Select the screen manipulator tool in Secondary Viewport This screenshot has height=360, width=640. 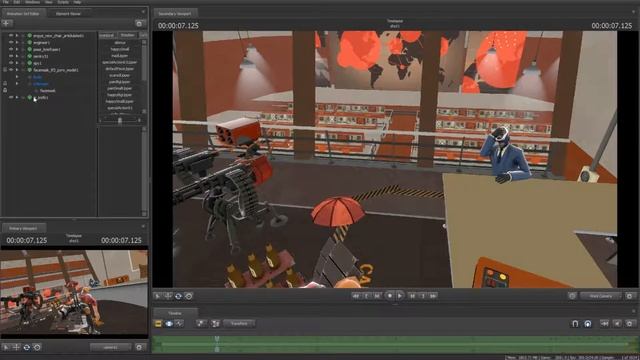(189, 296)
